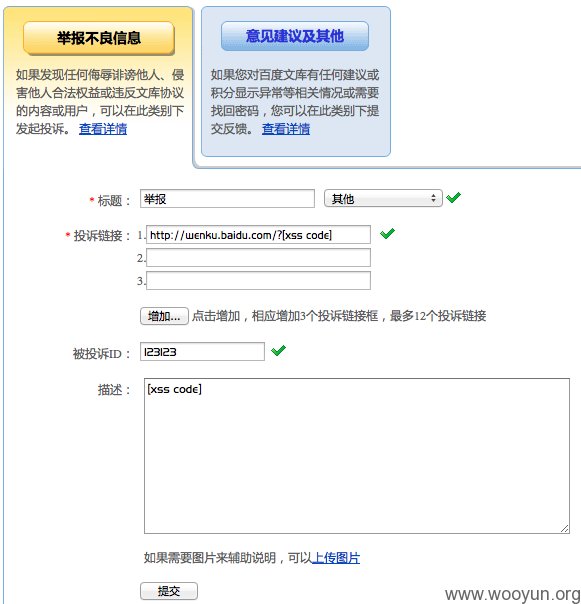Screen dimensions: 581x604
Task: Click green checkmark beside 被投诉ID field
Action: click(278, 351)
